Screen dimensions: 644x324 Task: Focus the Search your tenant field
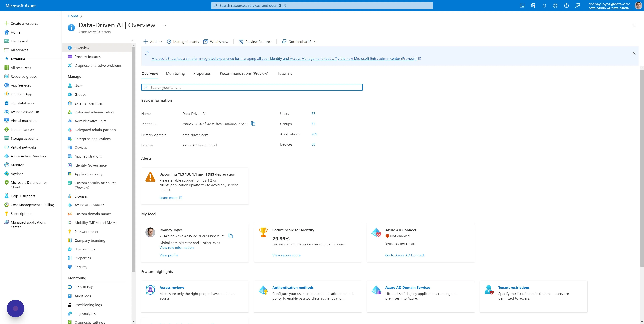pyautogui.click(x=252, y=87)
